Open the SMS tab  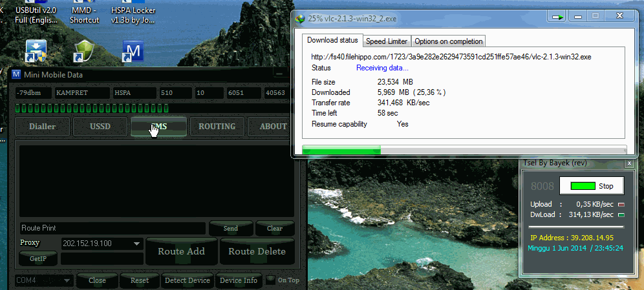158,127
